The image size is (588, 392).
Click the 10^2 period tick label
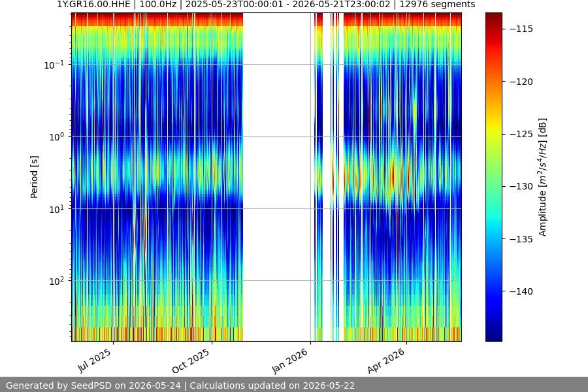pos(56,281)
